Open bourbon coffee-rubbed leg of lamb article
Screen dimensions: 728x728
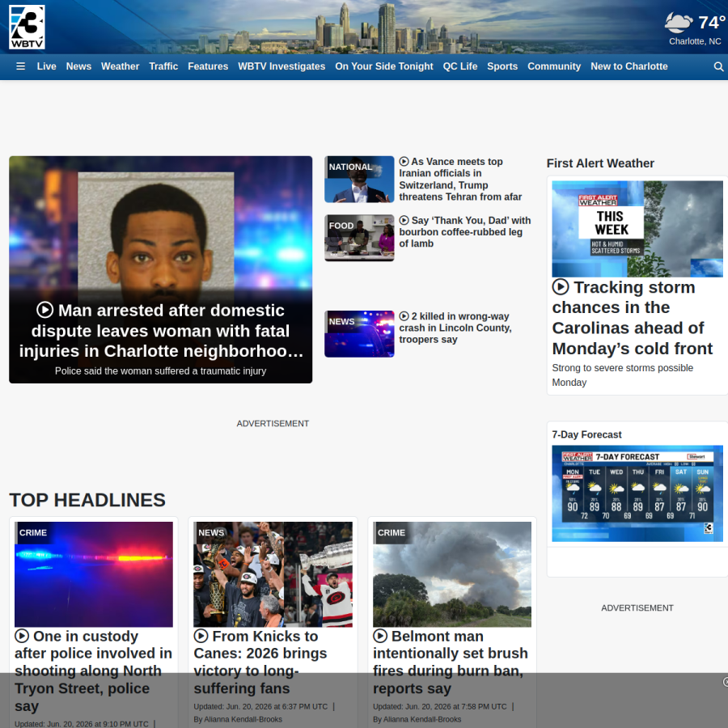pos(465,231)
